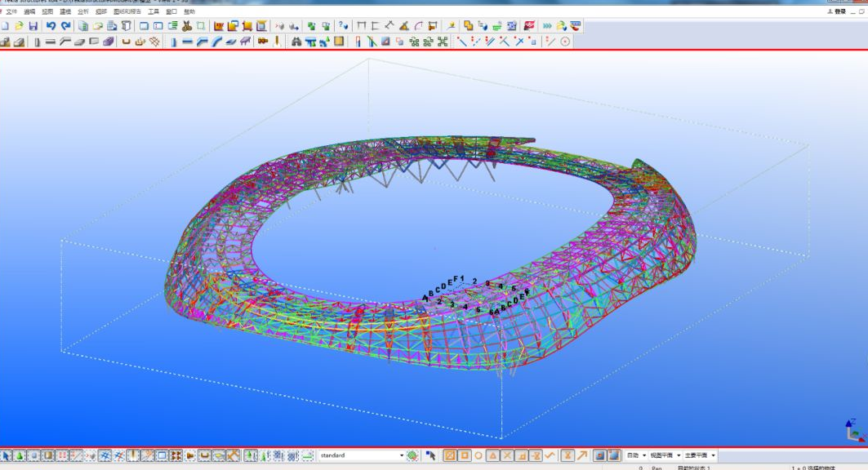Toggle the snap to midpoints triangle switch

point(492,455)
